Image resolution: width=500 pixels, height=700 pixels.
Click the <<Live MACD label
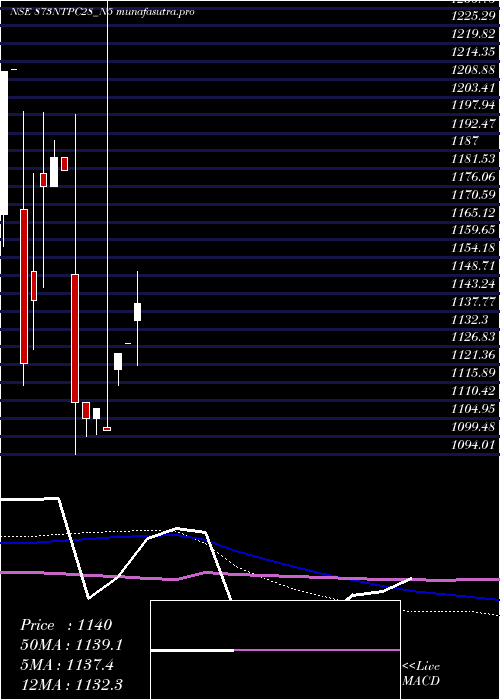(421, 673)
